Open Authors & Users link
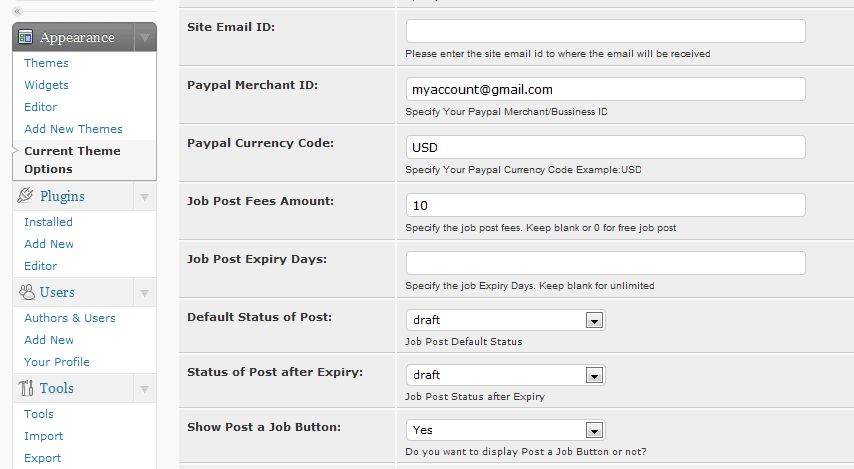 click(x=70, y=318)
